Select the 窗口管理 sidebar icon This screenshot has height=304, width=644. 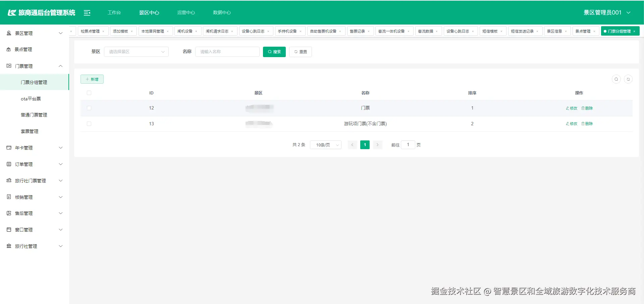pyautogui.click(x=8, y=229)
